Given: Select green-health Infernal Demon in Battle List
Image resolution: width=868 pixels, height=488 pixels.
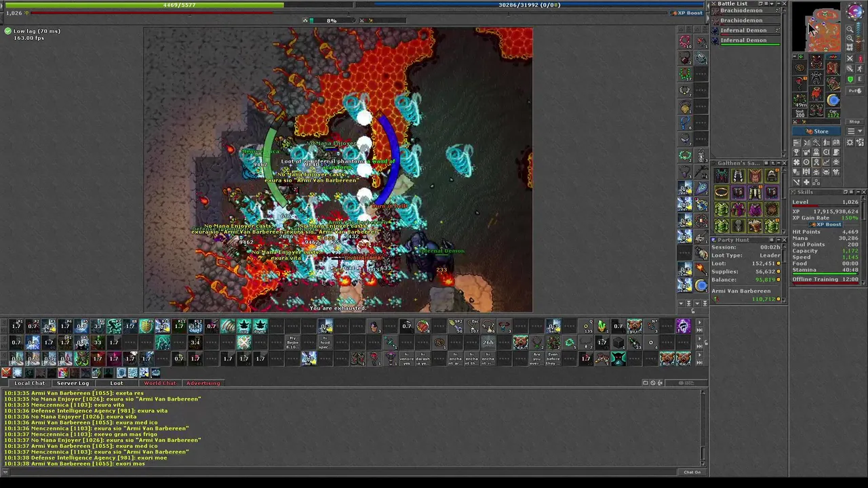Looking at the screenshot, I should tap(745, 41).
